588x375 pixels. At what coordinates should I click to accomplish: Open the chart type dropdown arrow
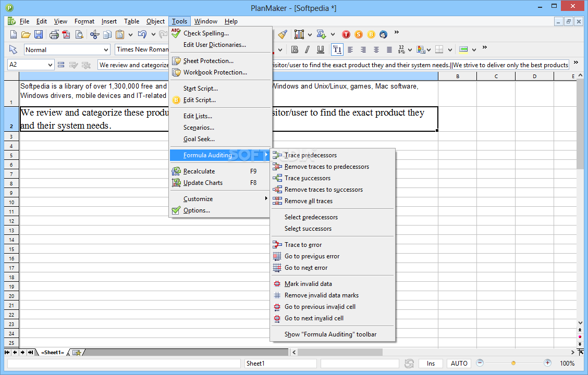[x=310, y=35]
